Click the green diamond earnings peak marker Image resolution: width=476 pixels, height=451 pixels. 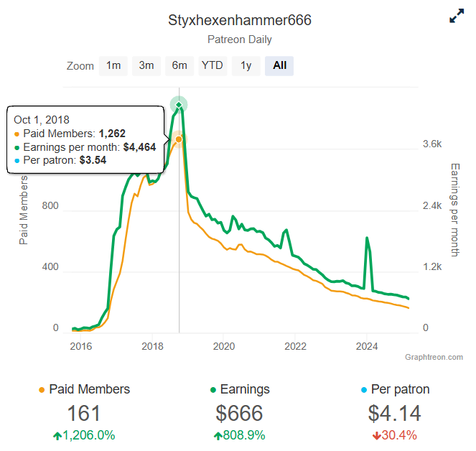click(179, 105)
